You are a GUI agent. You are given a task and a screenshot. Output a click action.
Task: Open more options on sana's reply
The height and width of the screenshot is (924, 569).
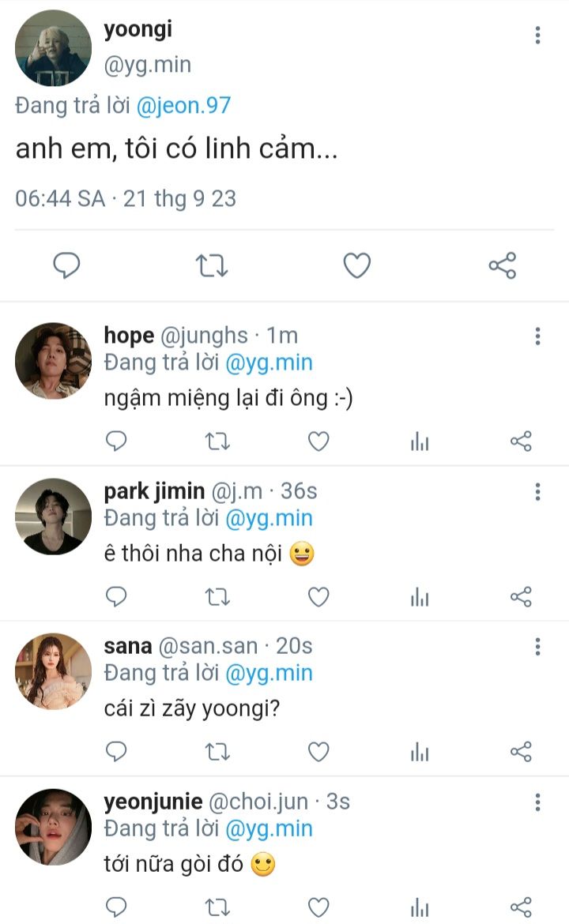[x=537, y=648]
